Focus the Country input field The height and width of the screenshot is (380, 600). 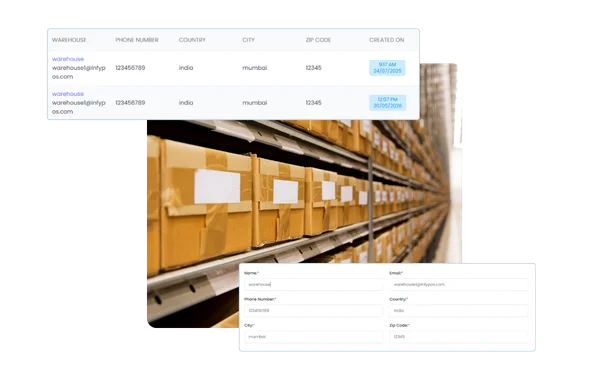pos(458,310)
